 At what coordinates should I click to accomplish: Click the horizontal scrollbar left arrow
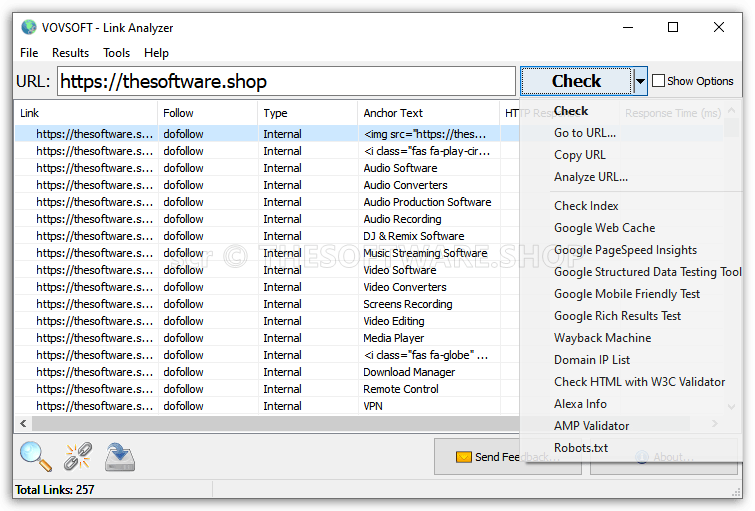(23, 423)
